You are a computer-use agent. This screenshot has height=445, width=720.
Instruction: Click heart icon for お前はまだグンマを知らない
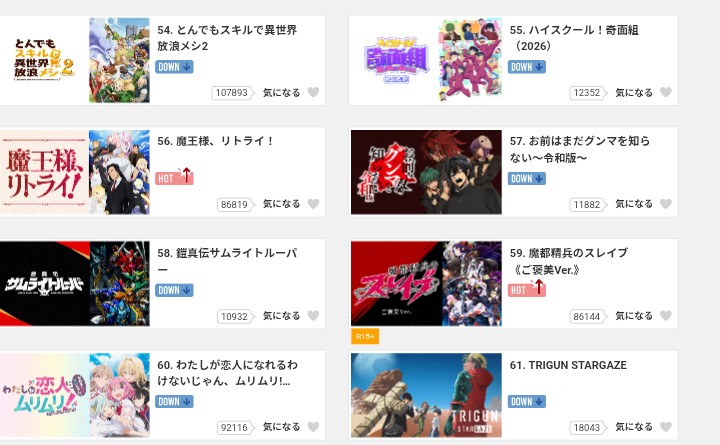(x=666, y=204)
